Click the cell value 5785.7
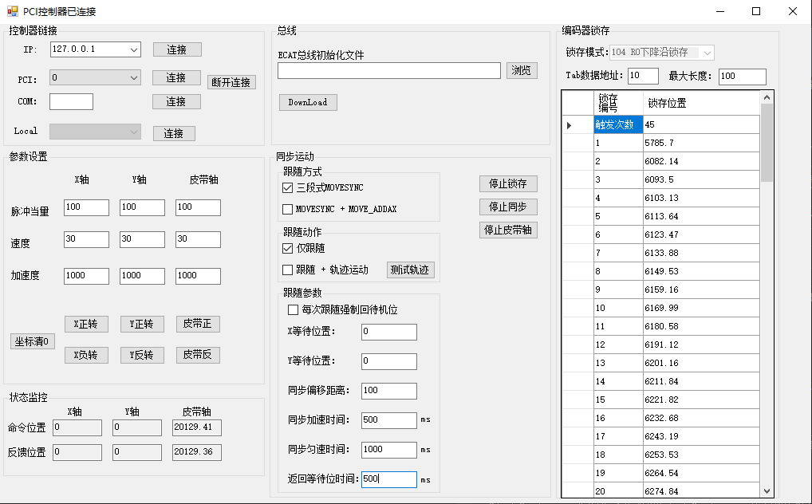 click(x=702, y=143)
